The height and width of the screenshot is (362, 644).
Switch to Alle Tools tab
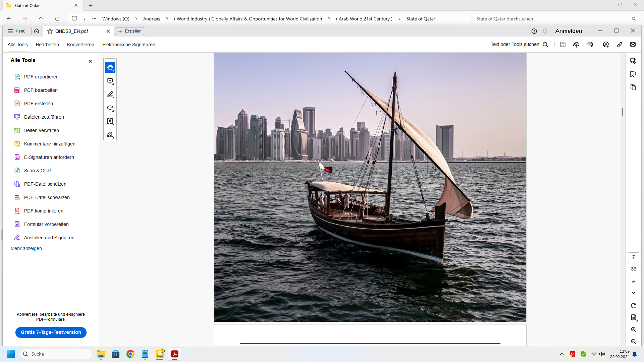[18, 45]
